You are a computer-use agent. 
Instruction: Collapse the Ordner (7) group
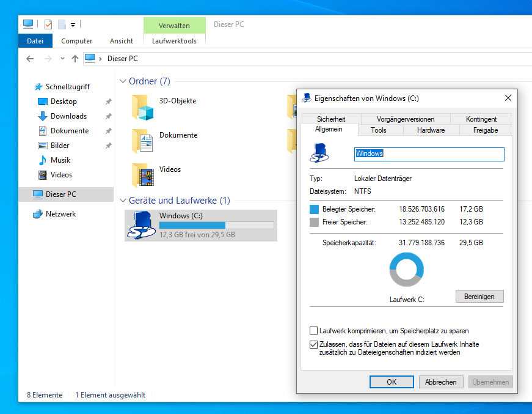click(x=123, y=81)
